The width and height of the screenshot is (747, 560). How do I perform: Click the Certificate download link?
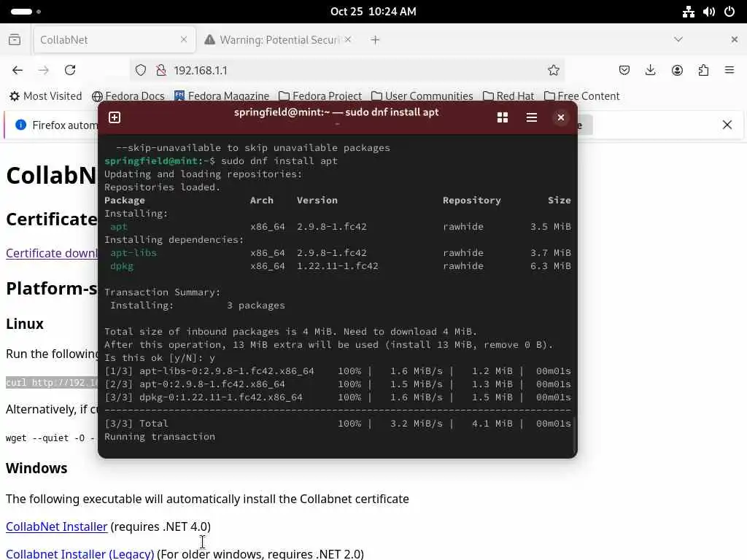[x=52, y=253]
